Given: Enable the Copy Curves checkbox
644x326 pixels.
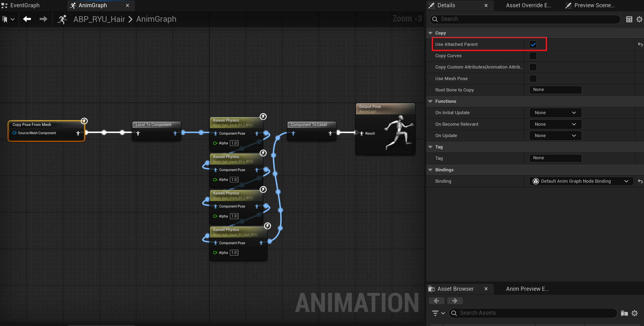Looking at the screenshot, I should [533, 56].
